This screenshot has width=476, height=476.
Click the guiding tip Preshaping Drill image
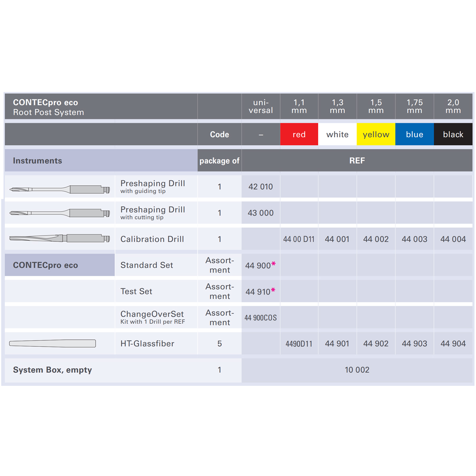(x=59, y=189)
